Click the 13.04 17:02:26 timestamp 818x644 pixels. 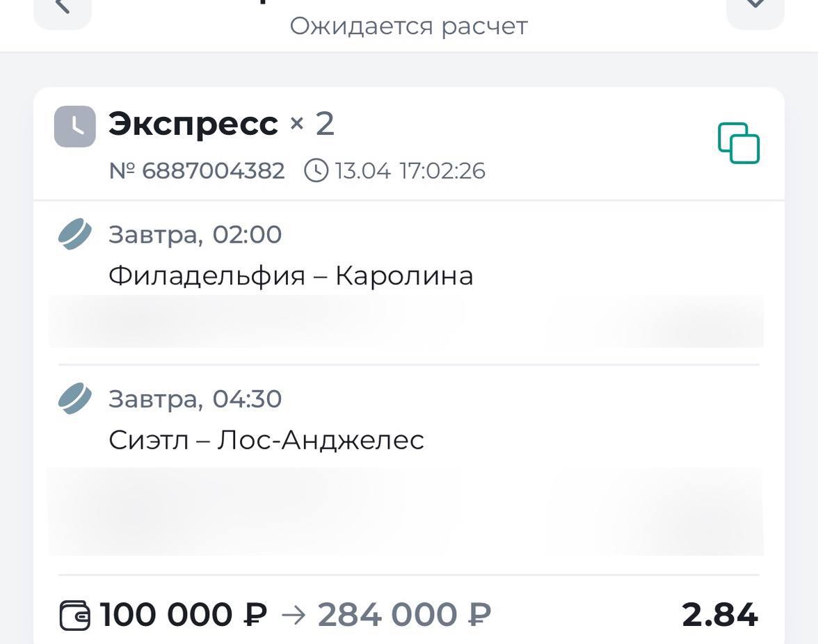410,170
